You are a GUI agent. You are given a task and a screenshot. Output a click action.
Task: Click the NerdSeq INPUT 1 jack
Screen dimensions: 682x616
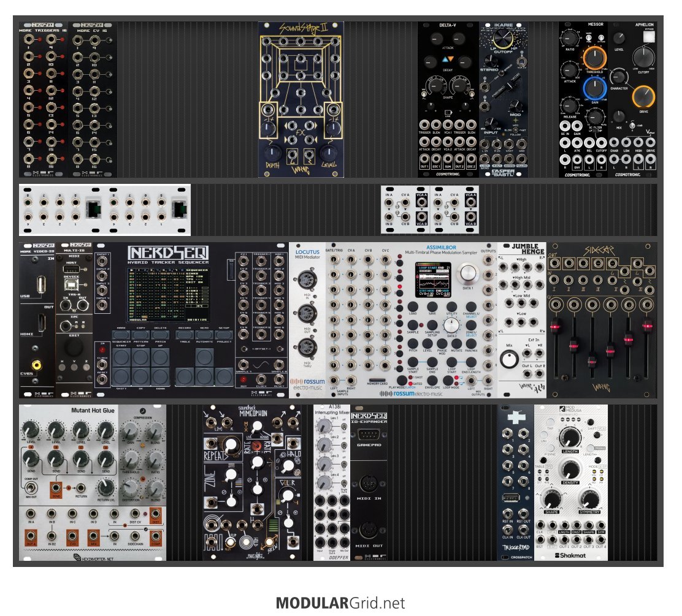click(x=102, y=261)
